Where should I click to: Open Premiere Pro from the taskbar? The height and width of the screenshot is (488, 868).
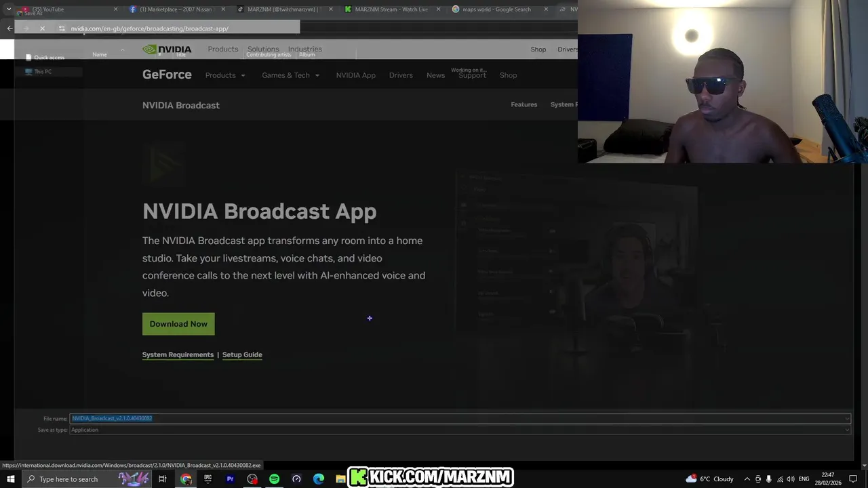pos(230,479)
